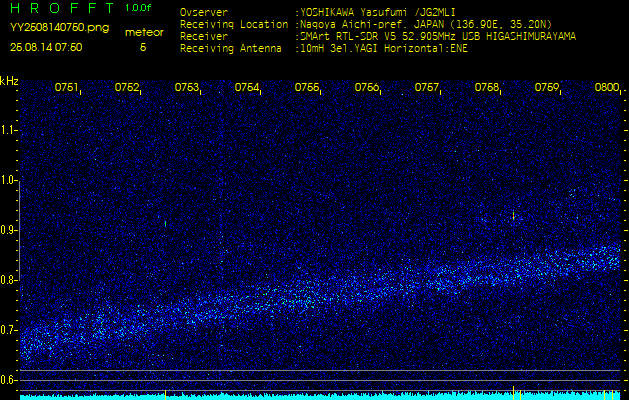
Task: Click the HROFFT program title
Action: pyautogui.click(x=63, y=8)
